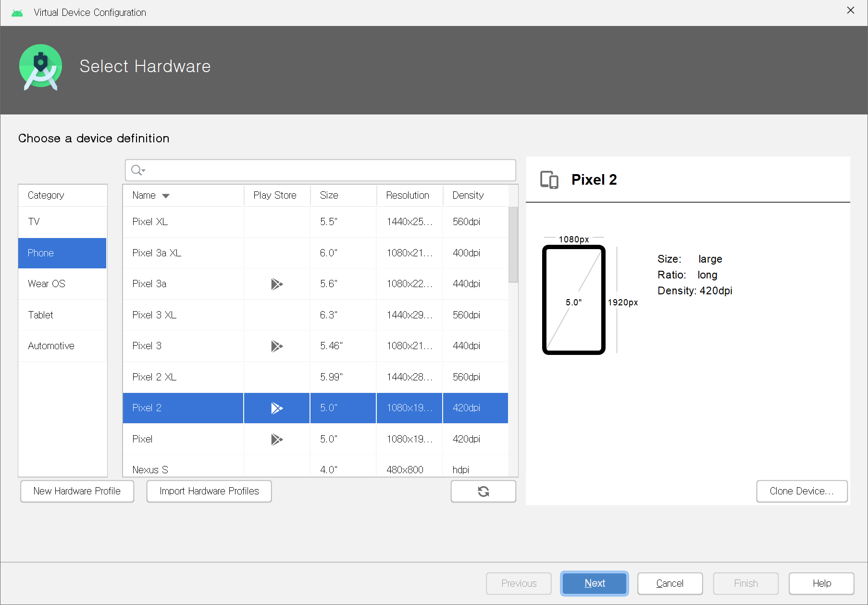Select the Pixel 3a XL device row

[x=315, y=253]
